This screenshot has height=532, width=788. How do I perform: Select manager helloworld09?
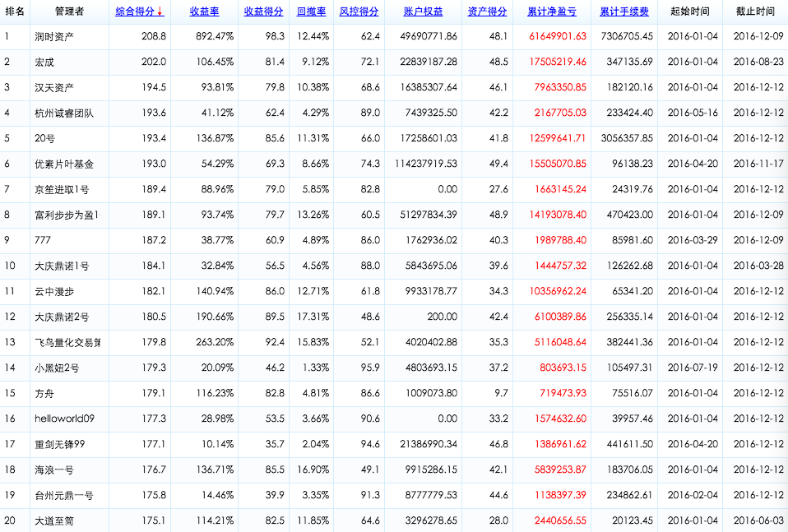64,419
